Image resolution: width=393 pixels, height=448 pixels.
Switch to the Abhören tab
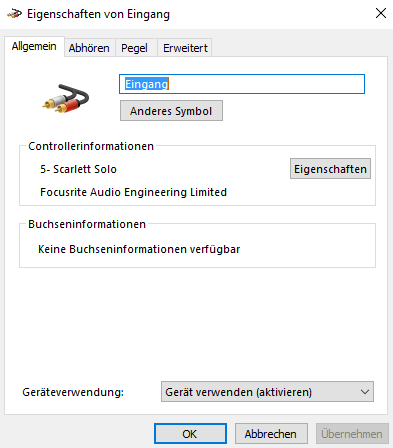coord(89,48)
